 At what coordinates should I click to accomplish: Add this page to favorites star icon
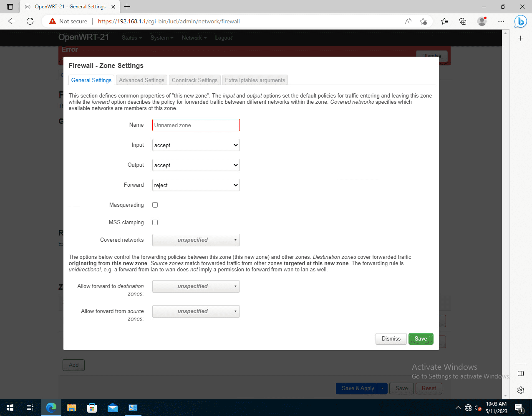pyautogui.click(x=423, y=21)
